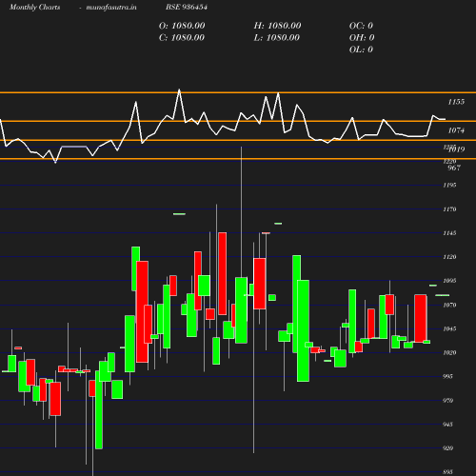Click the 'C: 1080.00' close value
The width and height of the screenshot is (476, 476).
(x=182, y=37)
